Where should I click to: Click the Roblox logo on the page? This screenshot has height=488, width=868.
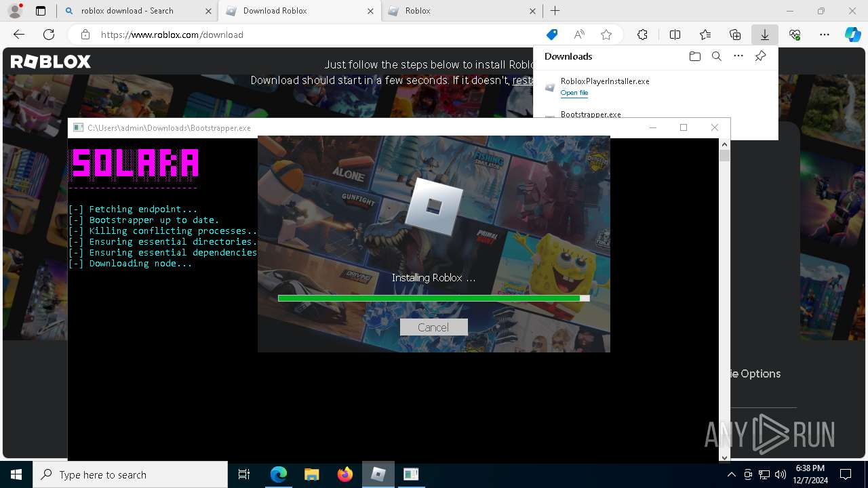point(50,62)
